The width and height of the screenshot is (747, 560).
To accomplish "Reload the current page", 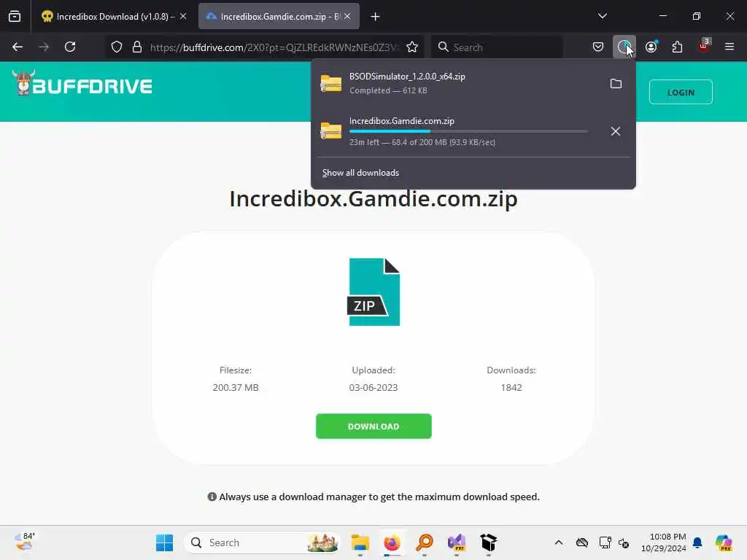I will click(70, 47).
